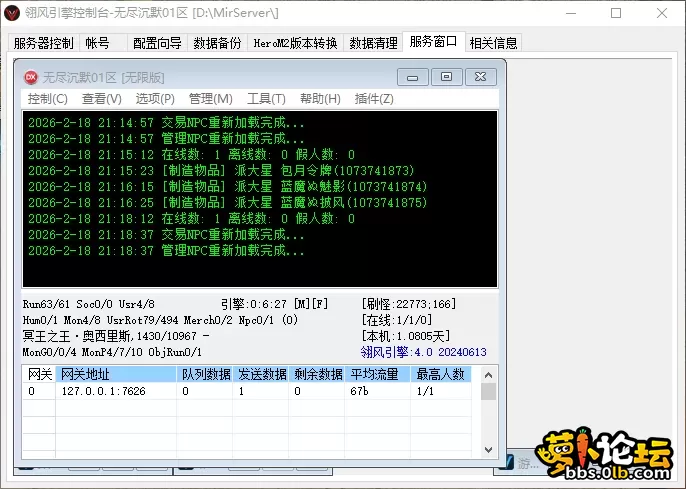Click the 翎风引擎:4.0 20240613 version text
The width and height of the screenshot is (686, 489).
tap(424, 352)
